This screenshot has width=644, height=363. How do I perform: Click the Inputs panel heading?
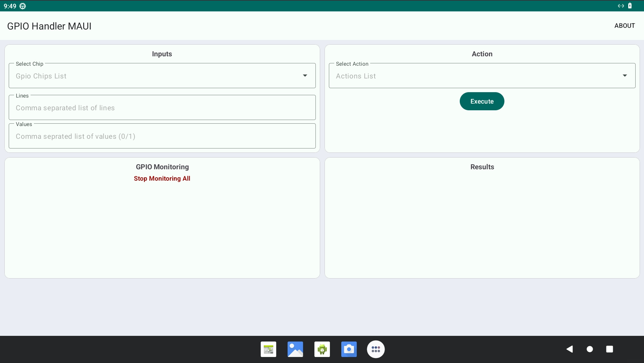pyautogui.click(x=162, y=54)
